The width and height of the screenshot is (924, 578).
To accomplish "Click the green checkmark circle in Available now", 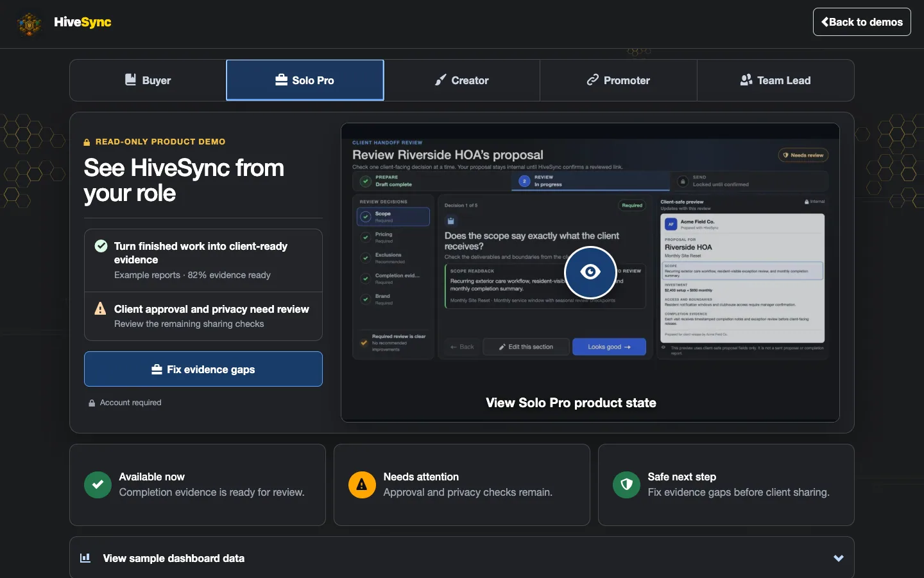I will tap(98, 485).
